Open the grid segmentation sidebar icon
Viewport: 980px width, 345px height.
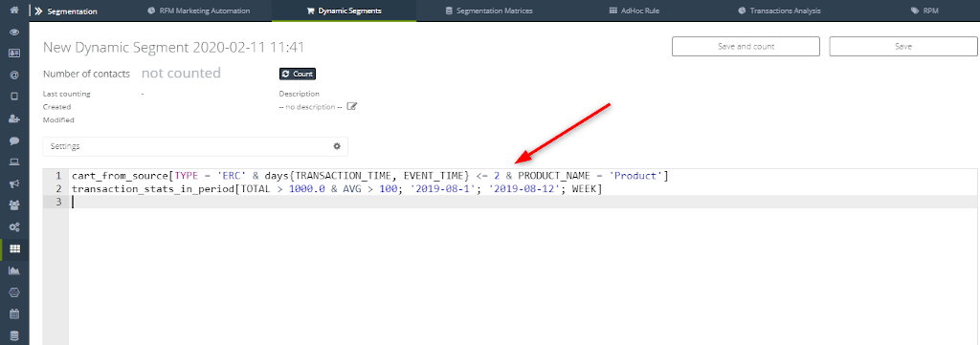14,248
